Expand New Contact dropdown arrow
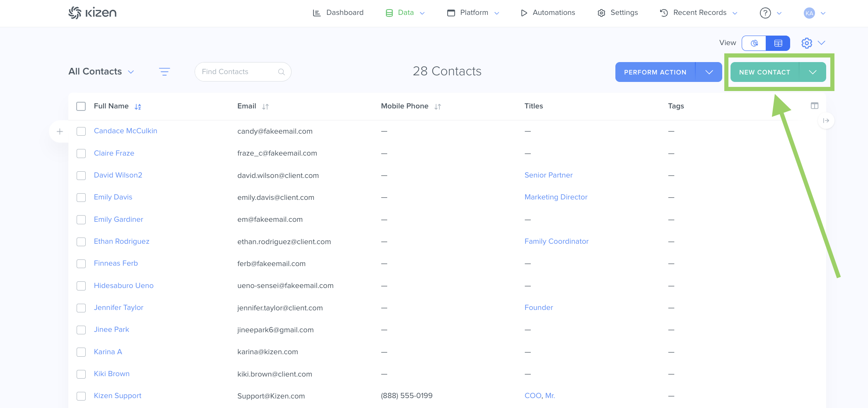 click(x=813, y=72)
